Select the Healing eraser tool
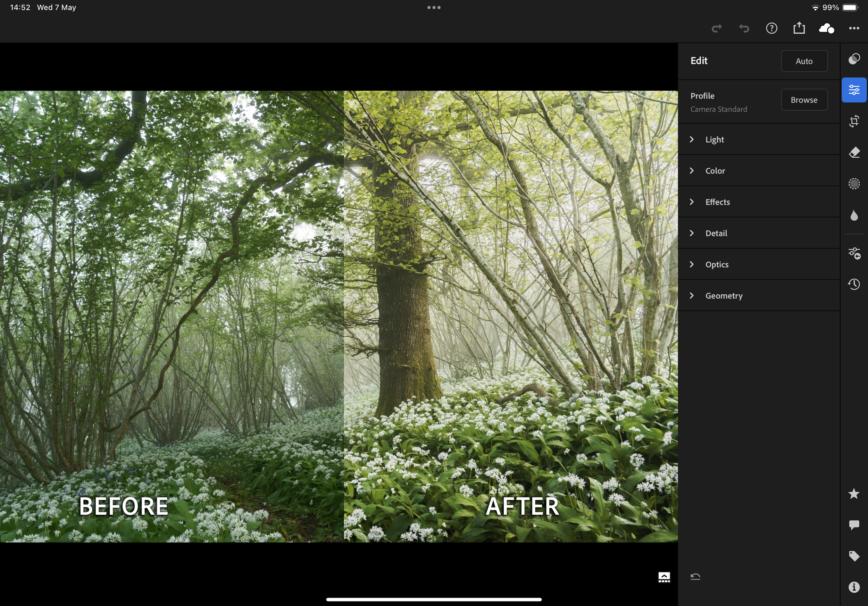This screenshot has height=606, width=868. point(854,153)
